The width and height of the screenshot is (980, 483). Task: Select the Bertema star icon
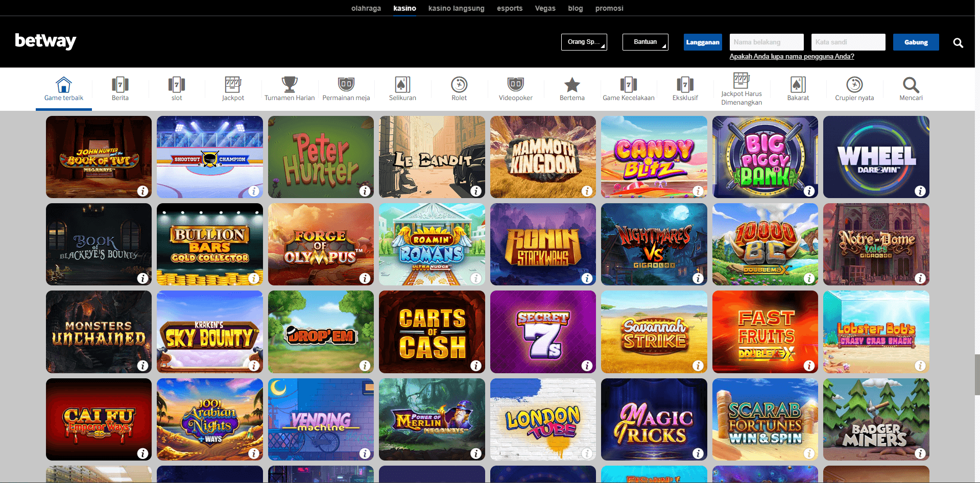pos(572,84)
